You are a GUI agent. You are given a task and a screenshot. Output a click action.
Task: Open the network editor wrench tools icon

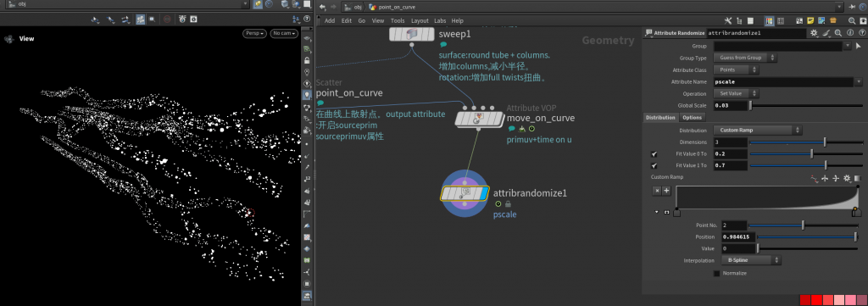(728, 20)
